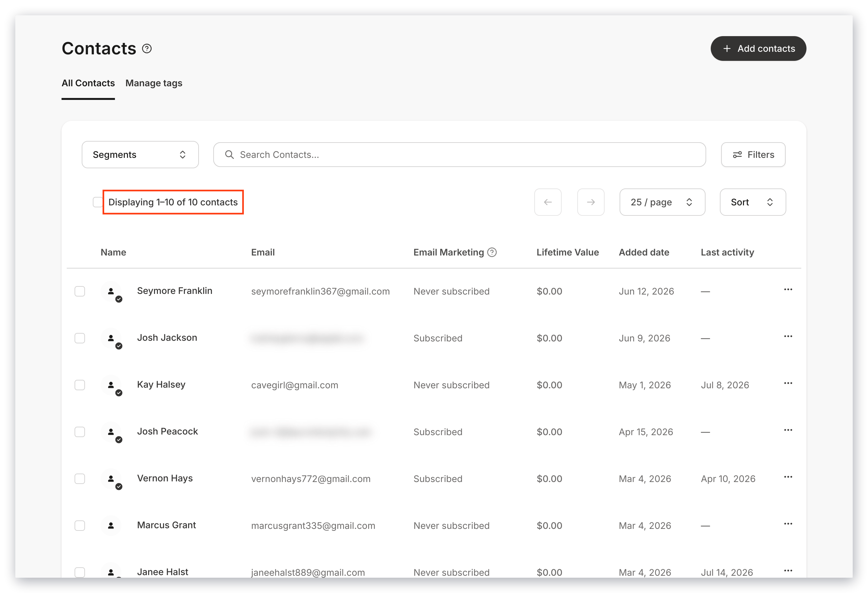Click the Name column header

[113, 253]
